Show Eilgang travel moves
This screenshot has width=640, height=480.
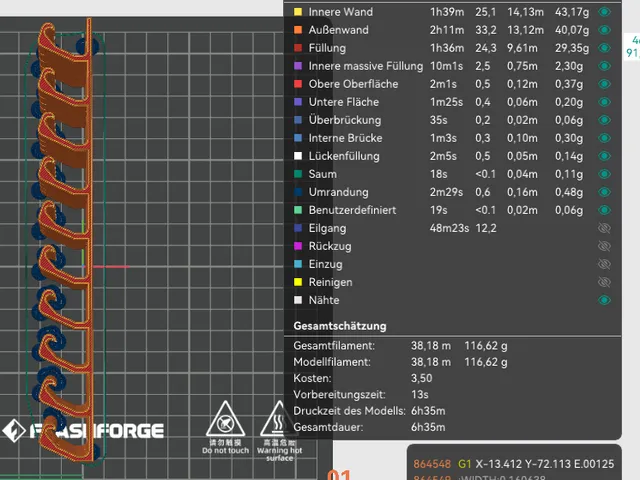click(x=604, y=228)
